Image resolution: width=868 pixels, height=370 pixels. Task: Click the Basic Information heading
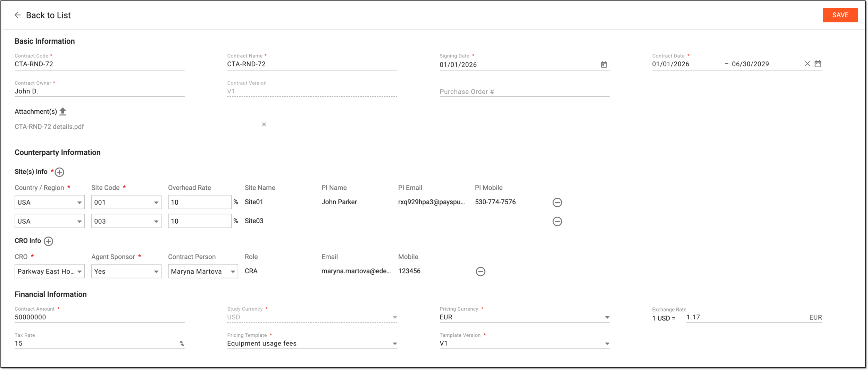(45, 41)
